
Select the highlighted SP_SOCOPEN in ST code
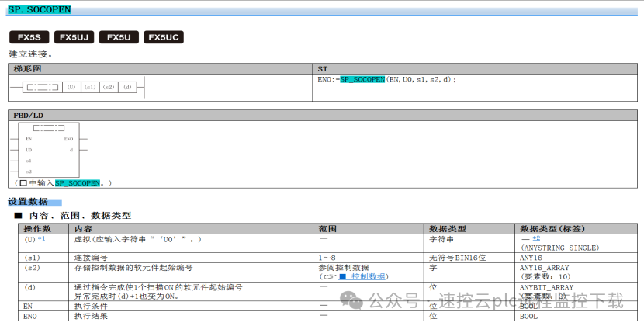tap(362, 79)
